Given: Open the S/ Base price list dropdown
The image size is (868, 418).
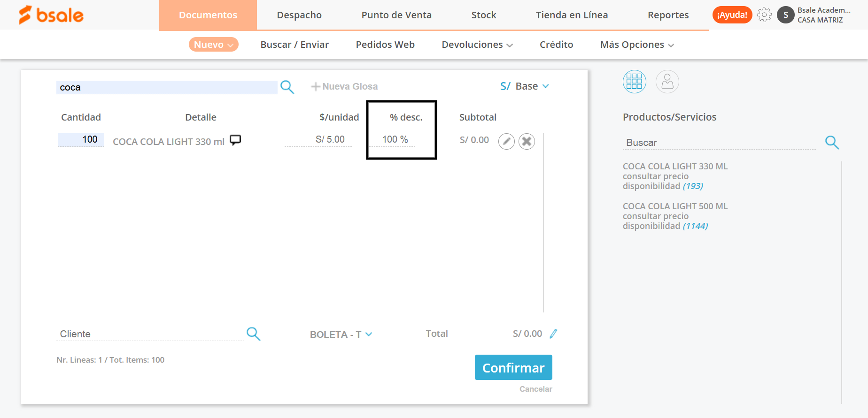Looking at the screenshot, I should pyautogui.click(x=524, y=86).
